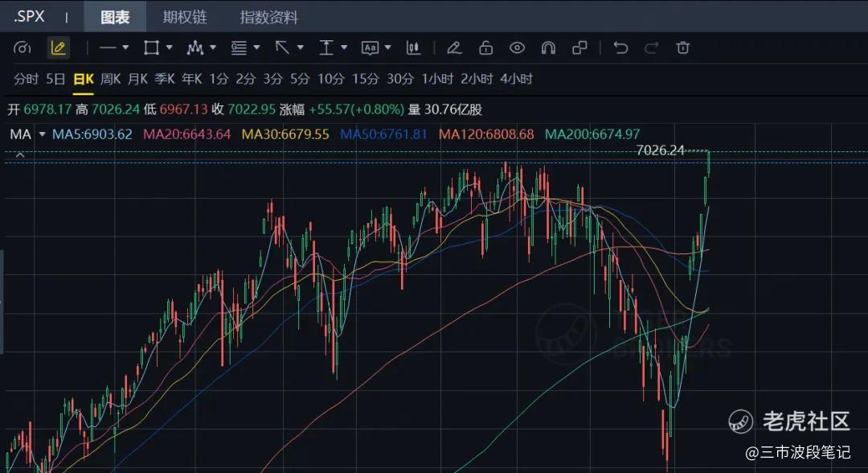Expand arrow tool dropdown
This screenshot has width=868, height=473.
coord(301,47)
